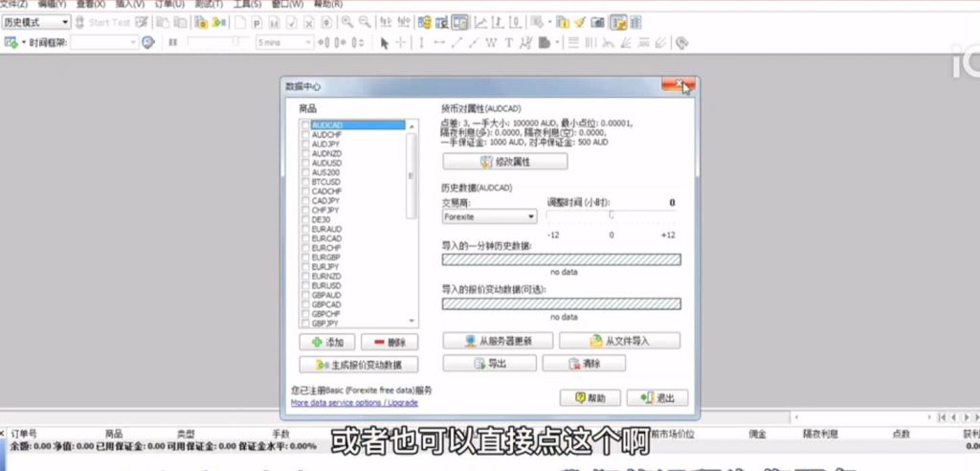980x471 pixels.
Task: Expand the arrow beside the new chart icon
Action: pos(24,42)
